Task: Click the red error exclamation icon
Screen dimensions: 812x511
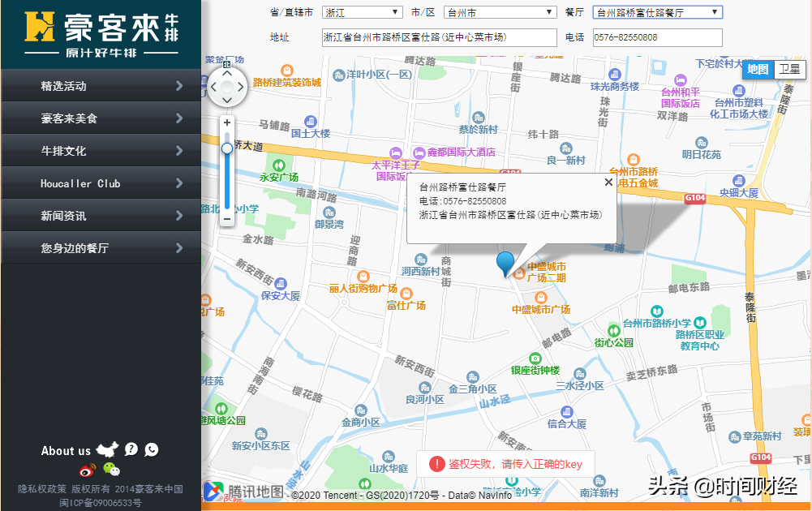Action: pyautogui.click(x=437, y=463)
